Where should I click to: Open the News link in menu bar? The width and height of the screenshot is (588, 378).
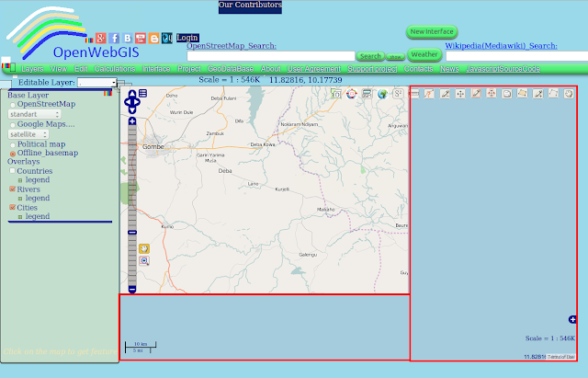point(449,69)
